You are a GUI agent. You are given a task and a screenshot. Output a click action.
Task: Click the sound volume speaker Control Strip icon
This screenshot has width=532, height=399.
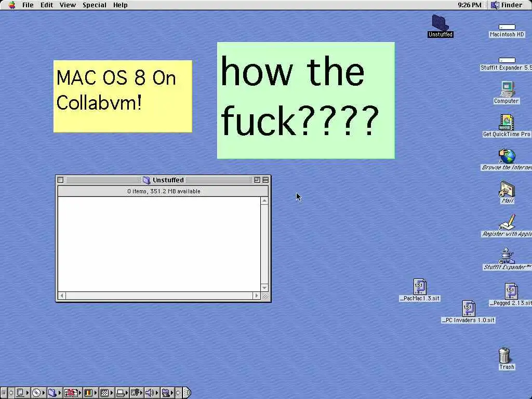point(150,393)
